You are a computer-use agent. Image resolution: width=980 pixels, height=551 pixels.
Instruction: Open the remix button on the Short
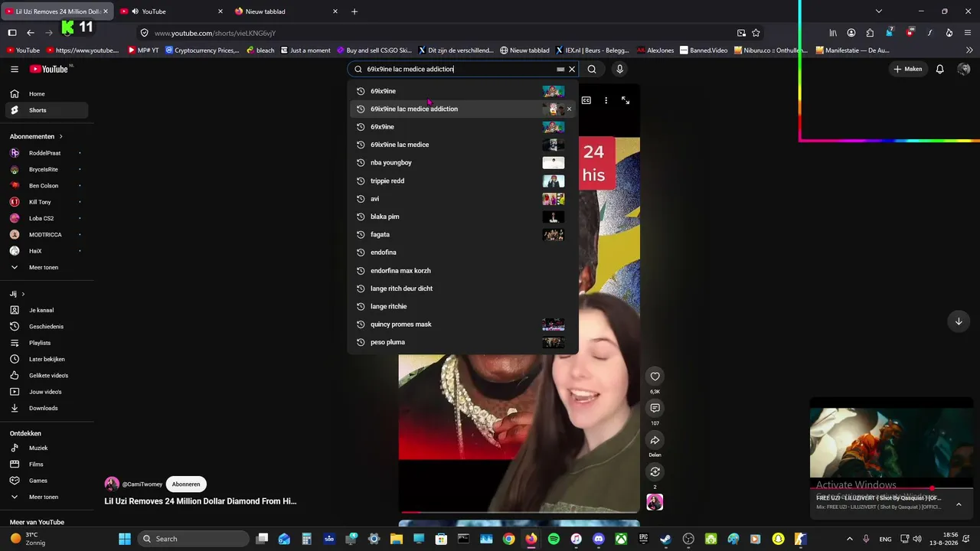coord(655,472)
